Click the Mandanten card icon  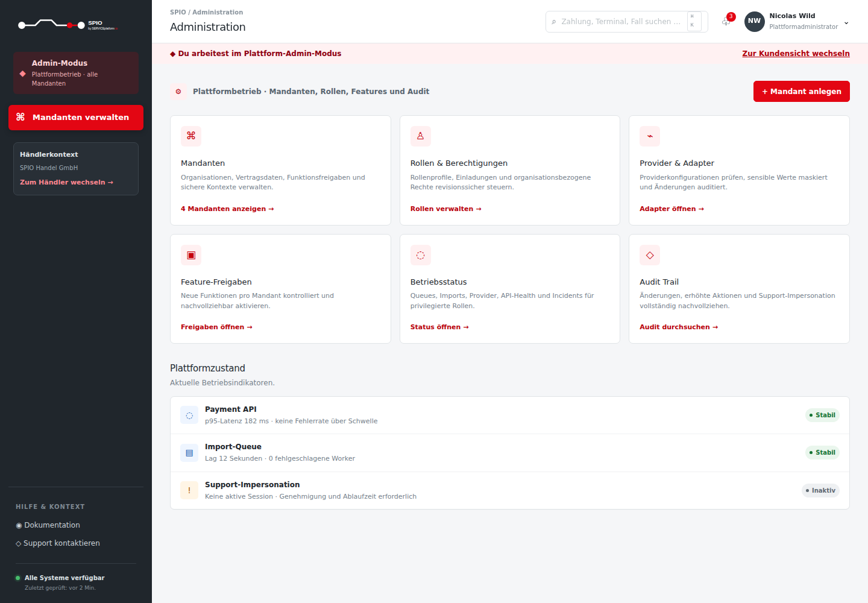[191, 136]
